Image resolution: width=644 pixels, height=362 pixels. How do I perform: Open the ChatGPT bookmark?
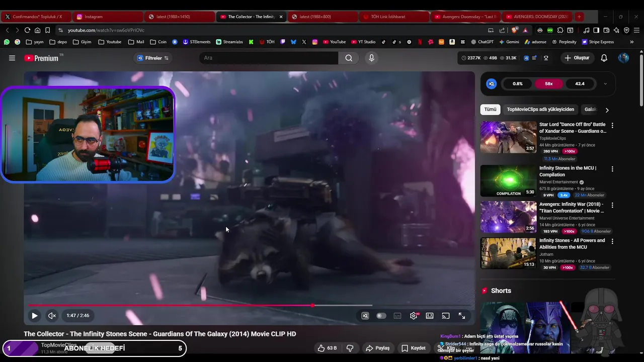tap(482, 42)
